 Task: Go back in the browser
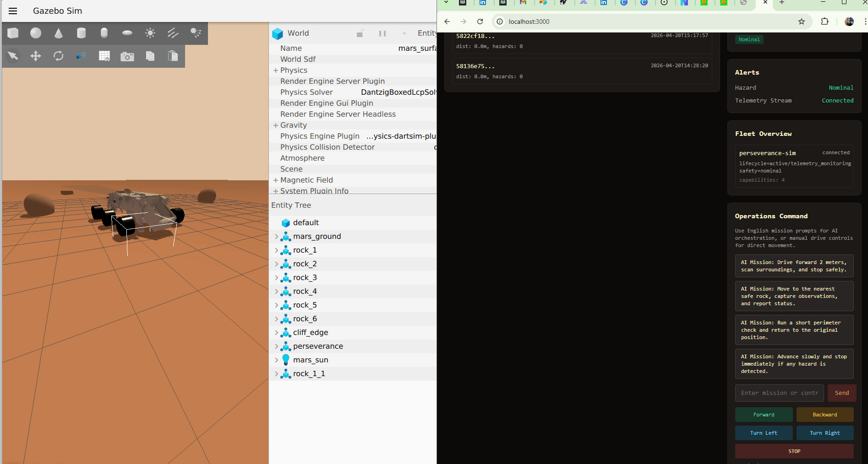click(447, 22)
